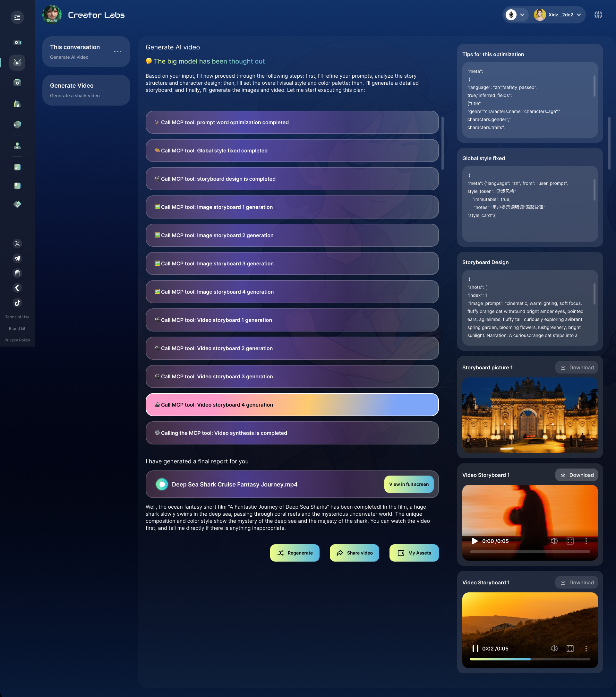Screen dimensions: 616x697
Task: Pause the second storyboard video
Action: coord(475,648)
